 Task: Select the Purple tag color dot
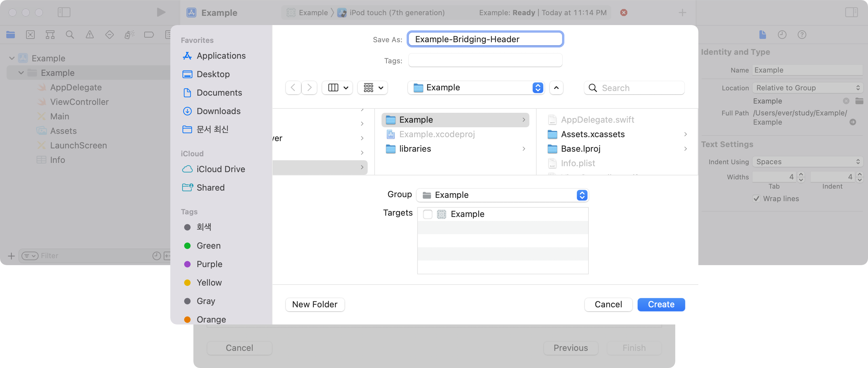pos(187,264)
